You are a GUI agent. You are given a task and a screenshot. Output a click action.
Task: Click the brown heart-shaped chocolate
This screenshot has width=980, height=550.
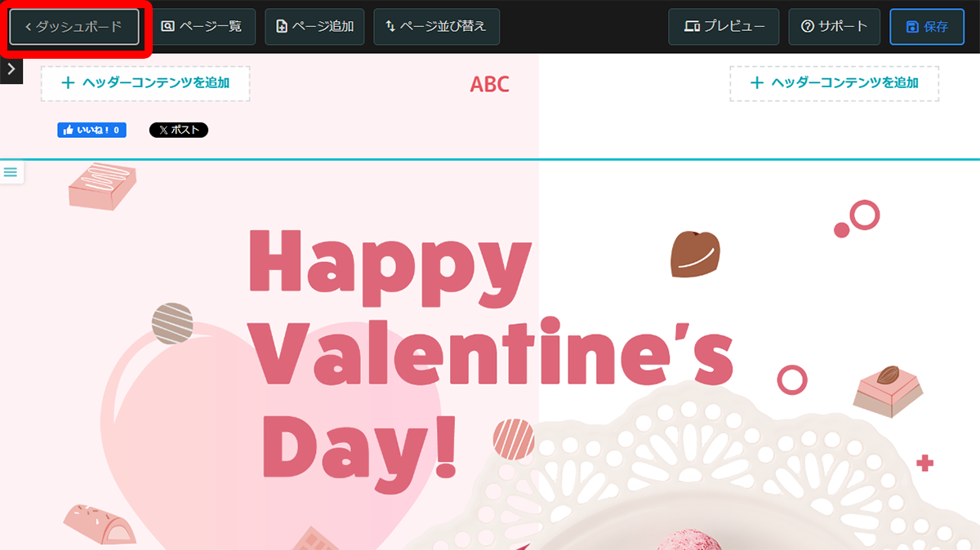694,253
